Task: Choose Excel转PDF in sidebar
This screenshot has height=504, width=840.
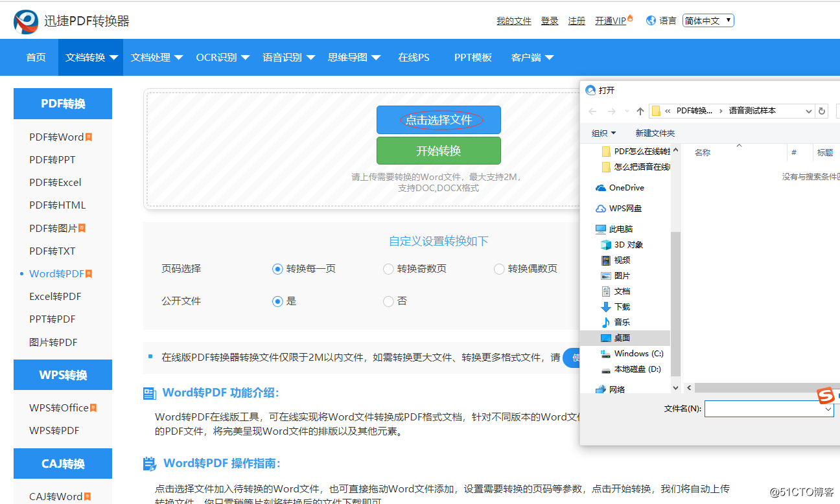Action: (55, 297)
